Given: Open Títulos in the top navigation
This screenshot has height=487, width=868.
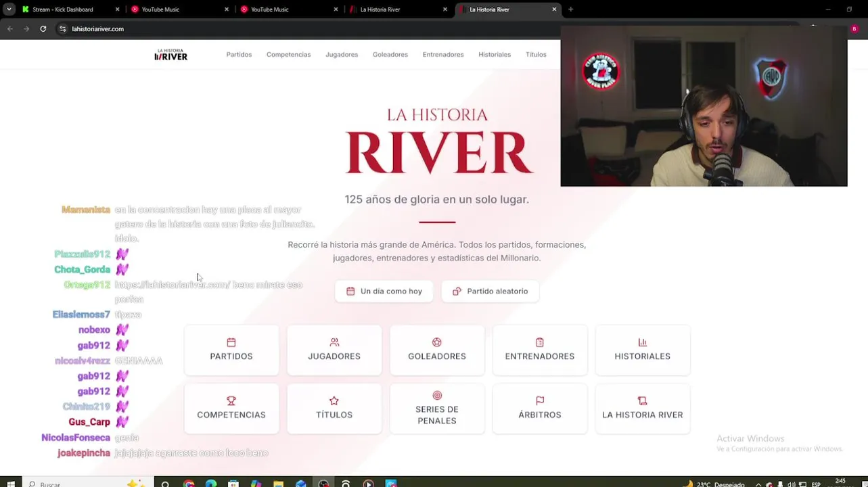Looking at the screenshot, I should pos(536,54).
